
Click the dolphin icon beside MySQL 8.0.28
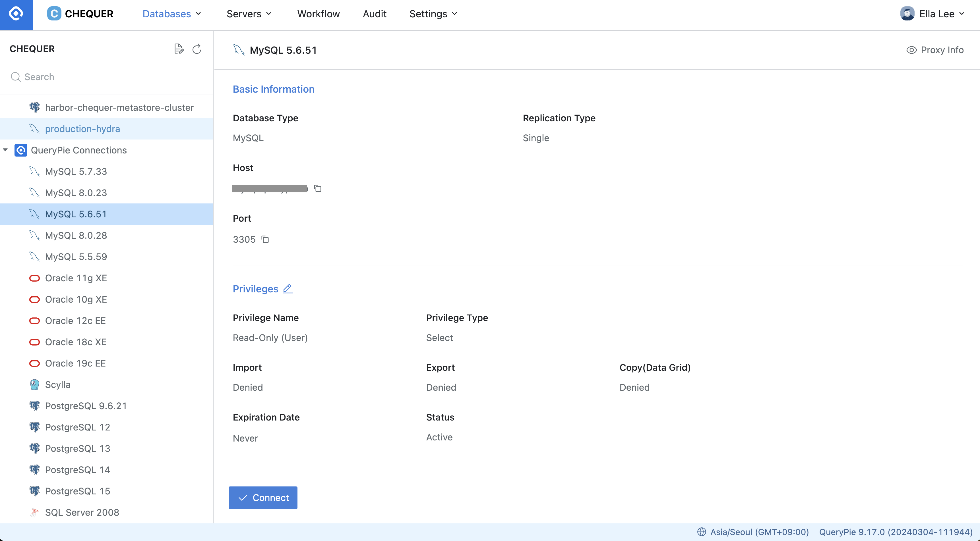[x=34, y=235]
